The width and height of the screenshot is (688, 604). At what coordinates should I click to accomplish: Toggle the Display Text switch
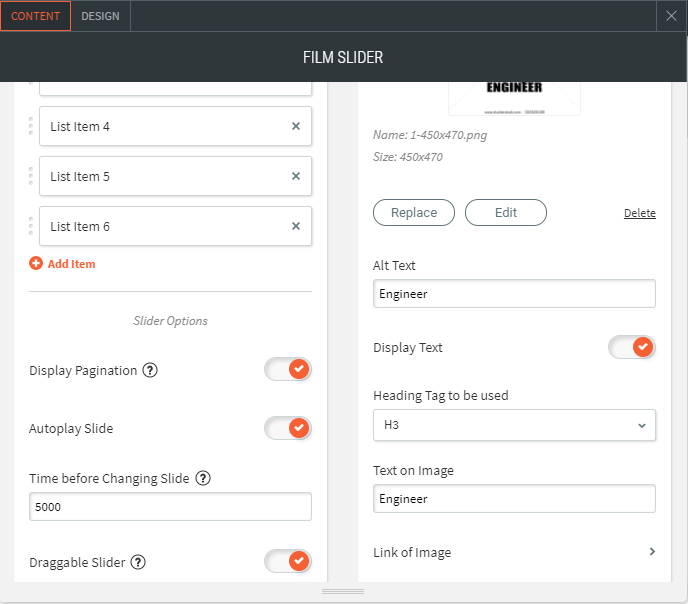[632, 347]
